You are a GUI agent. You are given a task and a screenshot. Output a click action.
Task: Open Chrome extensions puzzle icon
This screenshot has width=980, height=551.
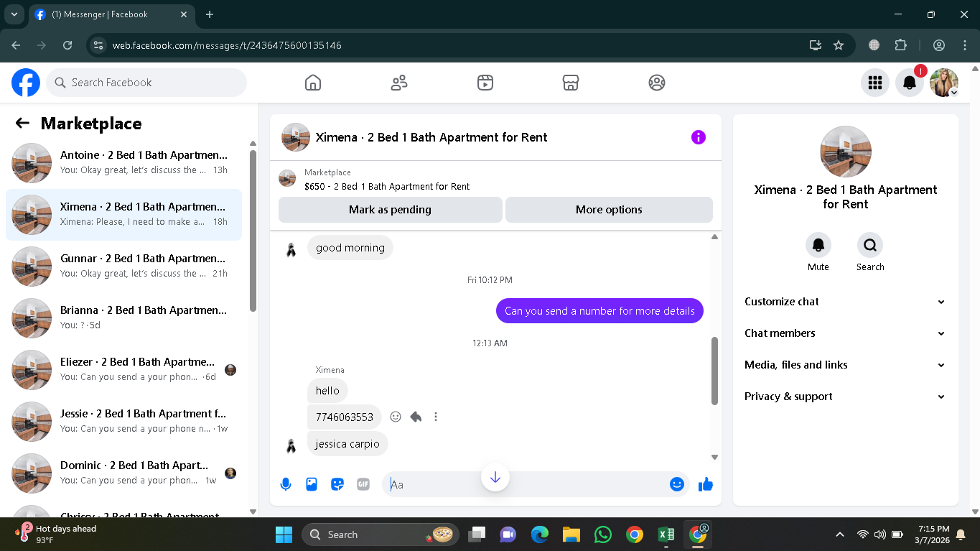coord(901,45)
